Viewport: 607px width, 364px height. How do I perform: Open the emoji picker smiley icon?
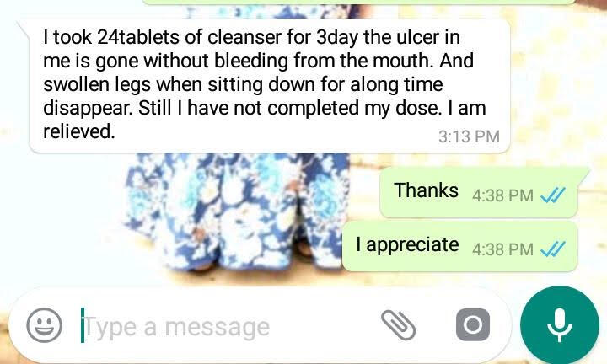(44, 325)
